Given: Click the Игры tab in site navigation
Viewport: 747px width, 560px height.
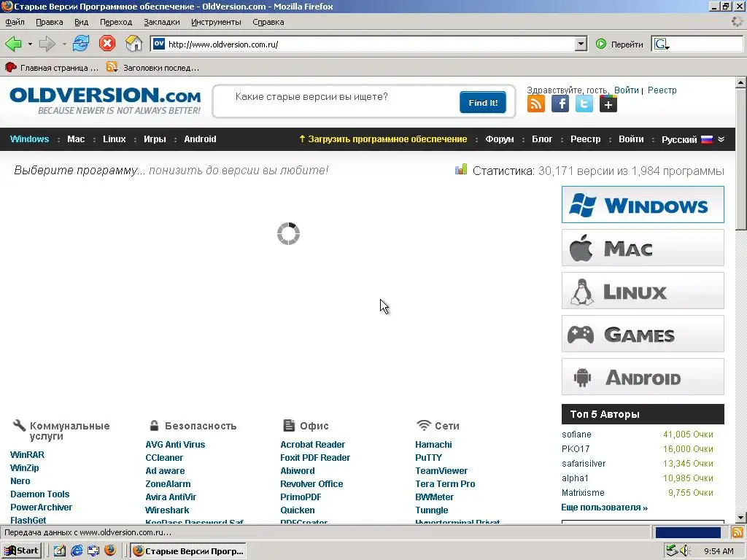Looking at the screenshot, I should [x=155, y=139].
